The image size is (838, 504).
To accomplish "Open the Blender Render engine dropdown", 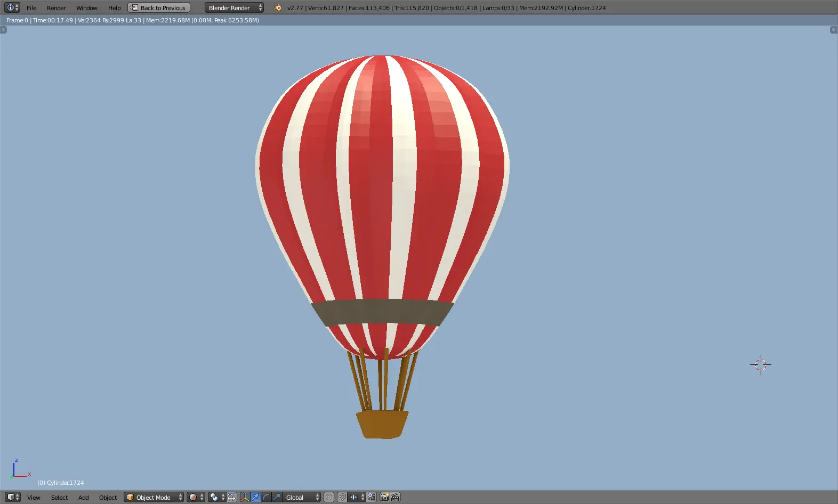I will click(x=234, y=7).
